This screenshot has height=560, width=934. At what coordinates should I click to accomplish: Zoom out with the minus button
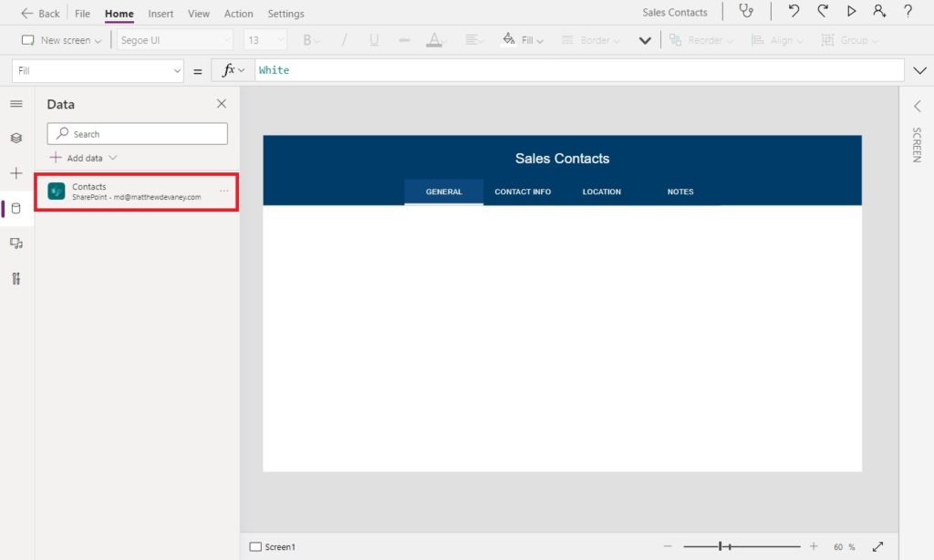click(668, 545)
